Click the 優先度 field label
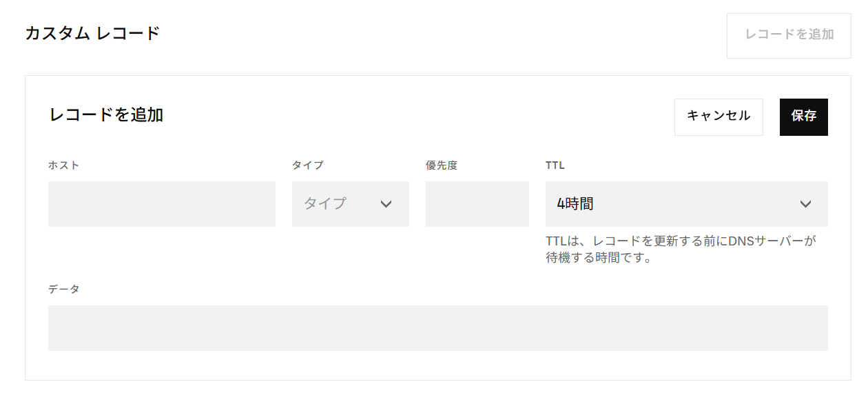868x393 pixels. tap(442, 165)
